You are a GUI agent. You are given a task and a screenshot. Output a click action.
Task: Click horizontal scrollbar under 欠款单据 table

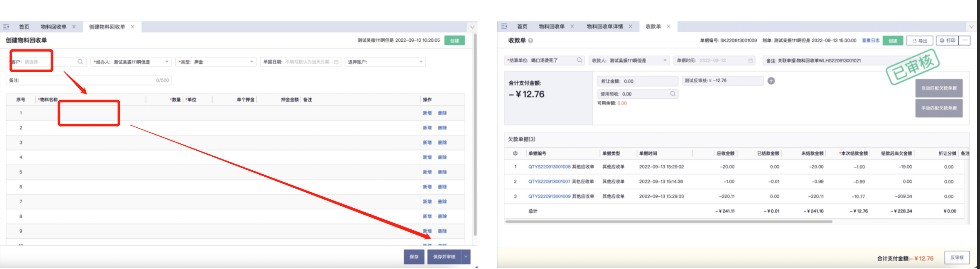[x=668, y=222]
